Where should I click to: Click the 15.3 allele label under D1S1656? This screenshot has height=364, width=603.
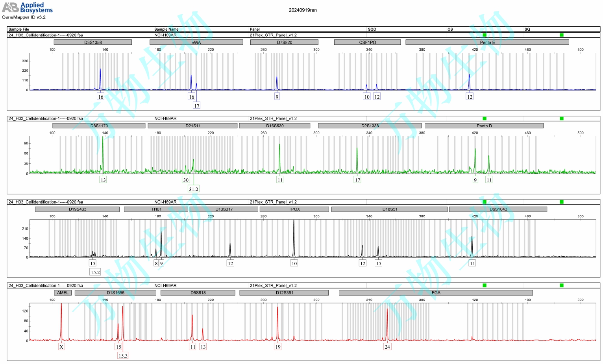pyautogui.click(x=123, y=356)
